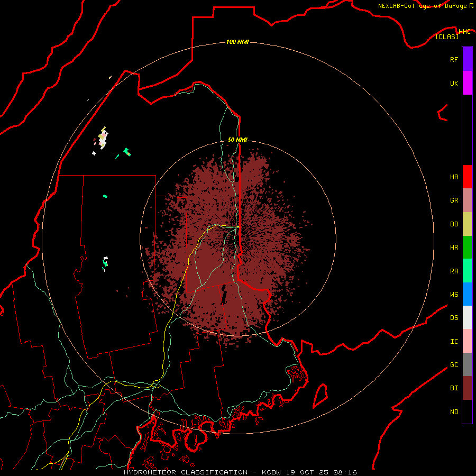Click the RF purple legend swatch
The width and height of the screenshot is (476, 476).
pos(467,59)
